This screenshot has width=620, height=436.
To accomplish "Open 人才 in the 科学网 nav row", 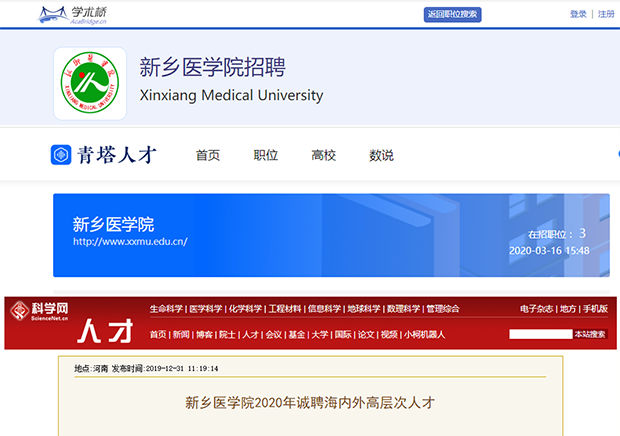I will (x=250, y=334).
